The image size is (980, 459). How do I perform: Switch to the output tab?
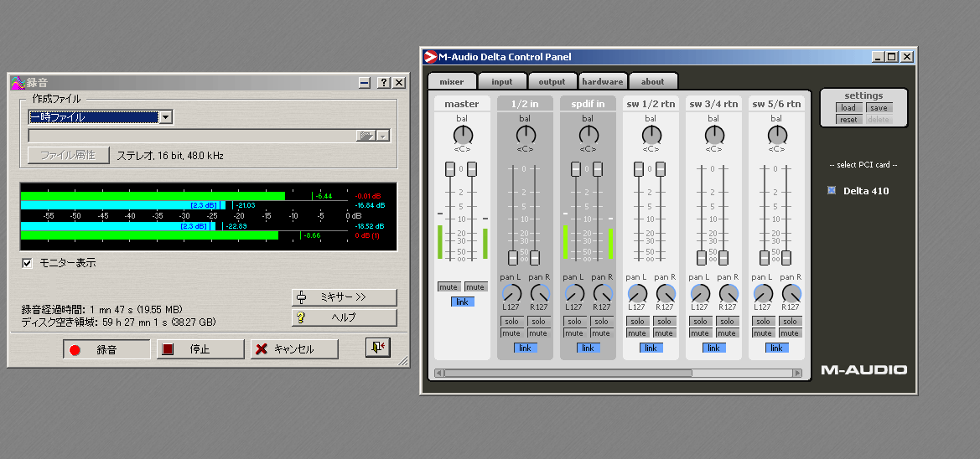(x=552, y=81)
